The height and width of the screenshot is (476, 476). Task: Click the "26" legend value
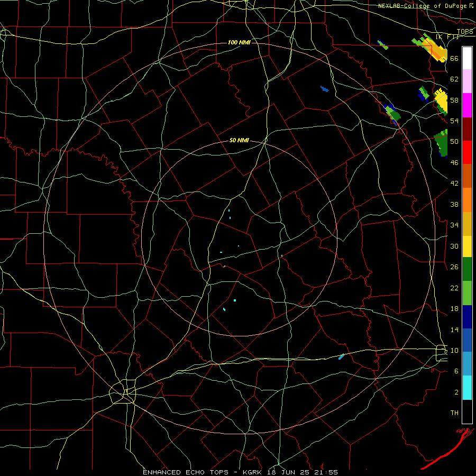point(454,267)
